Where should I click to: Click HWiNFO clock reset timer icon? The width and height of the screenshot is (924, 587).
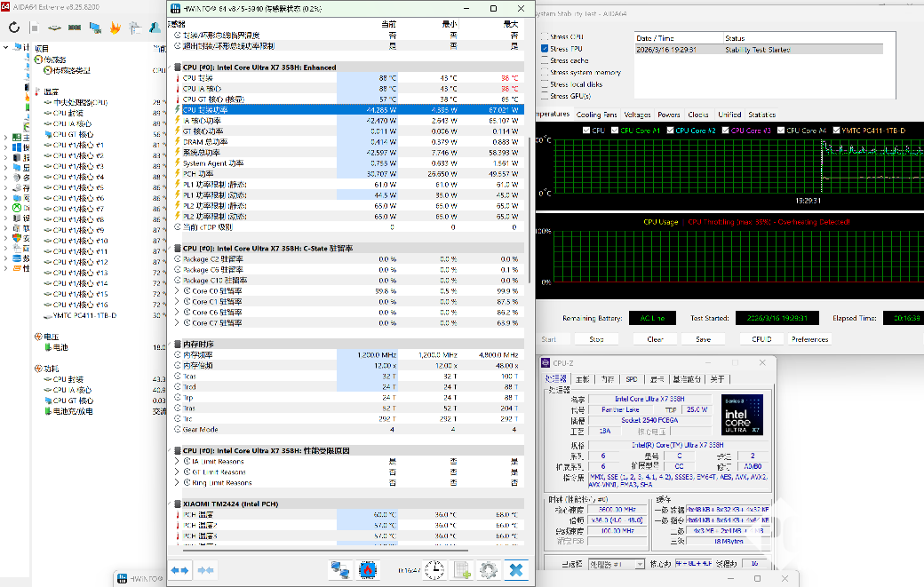434,569
